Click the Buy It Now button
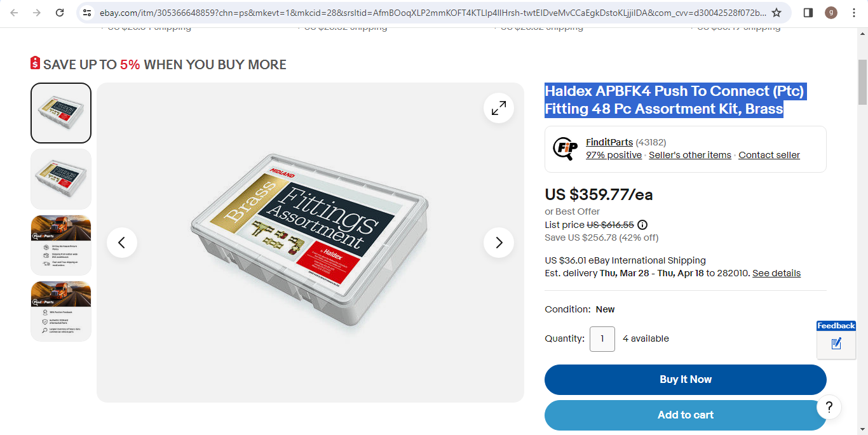868x435 pixels. click(686, 380)
